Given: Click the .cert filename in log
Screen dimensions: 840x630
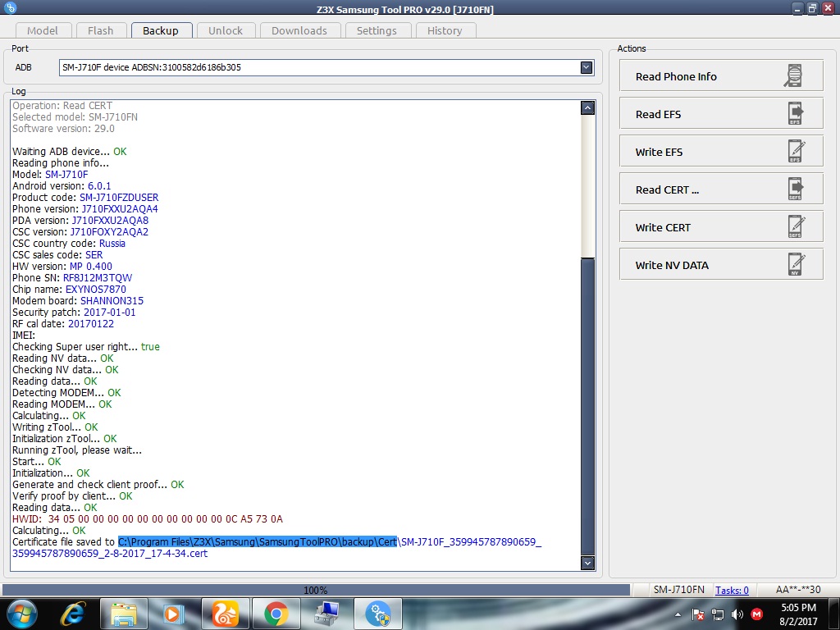Looking at the screenshot, I should [x=110, y=554].
